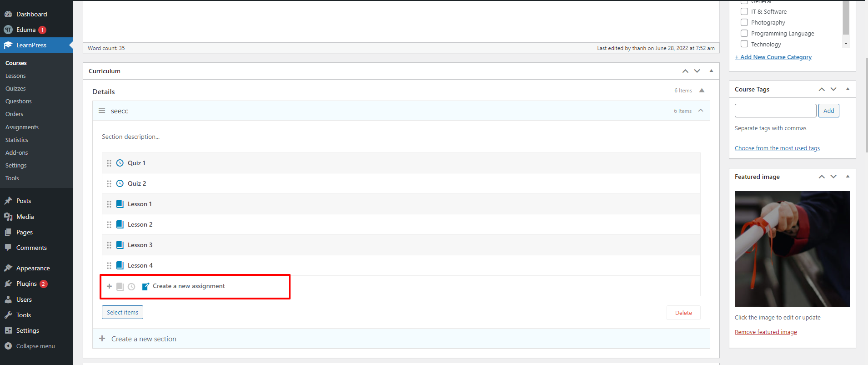Click the Settings sliders icon in sidebar

pos(8,330)
